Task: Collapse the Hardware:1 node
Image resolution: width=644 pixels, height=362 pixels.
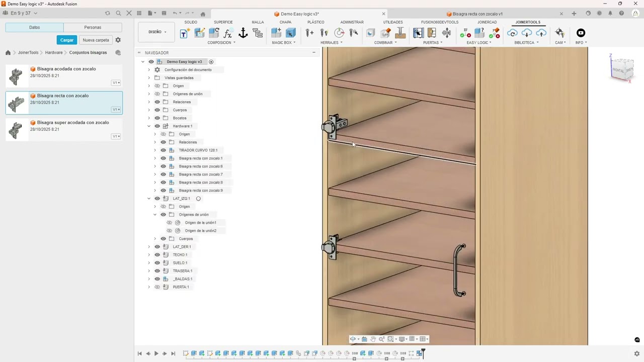Action: pos(149,126)
